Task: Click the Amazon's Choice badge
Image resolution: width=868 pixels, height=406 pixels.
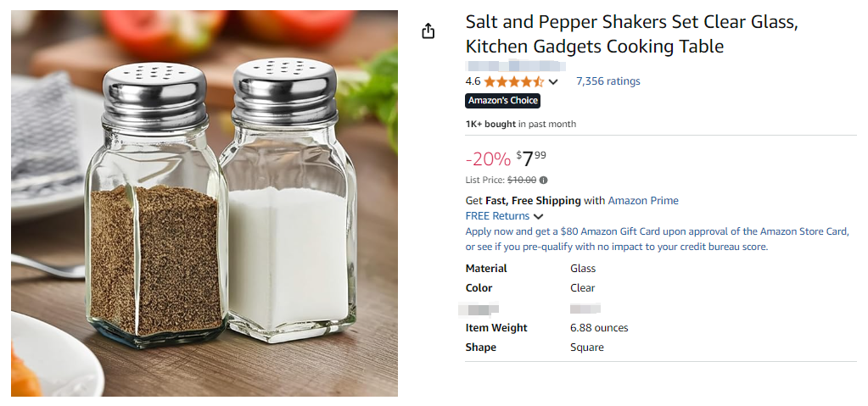Action: click(503, 101)
